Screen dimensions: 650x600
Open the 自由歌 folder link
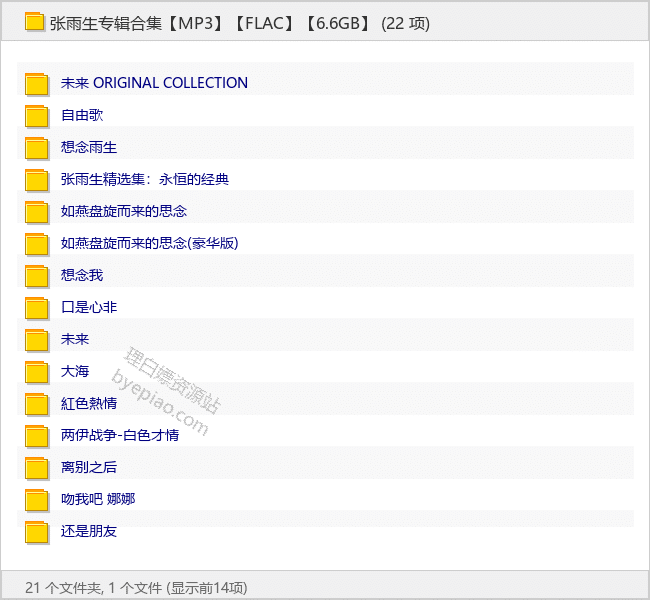tap(82, 115)
